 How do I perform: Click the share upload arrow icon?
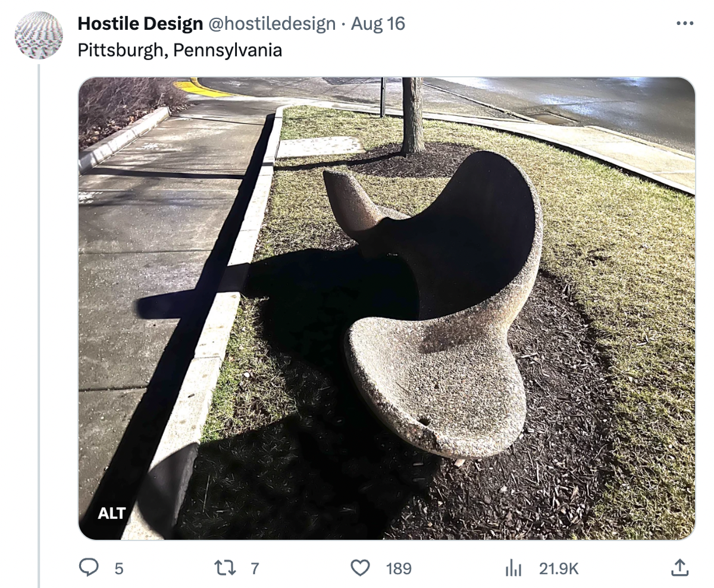click(x=679, y=568)
